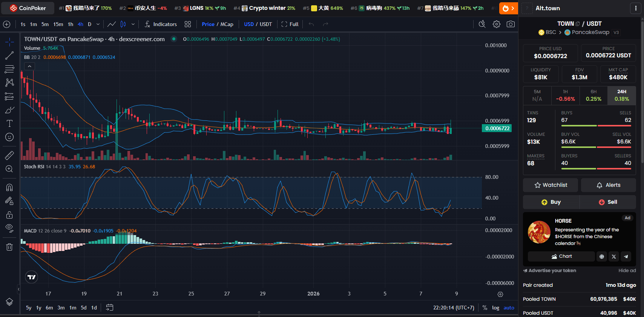Switch to the 6H price change tab

click(x=593, y=95)
